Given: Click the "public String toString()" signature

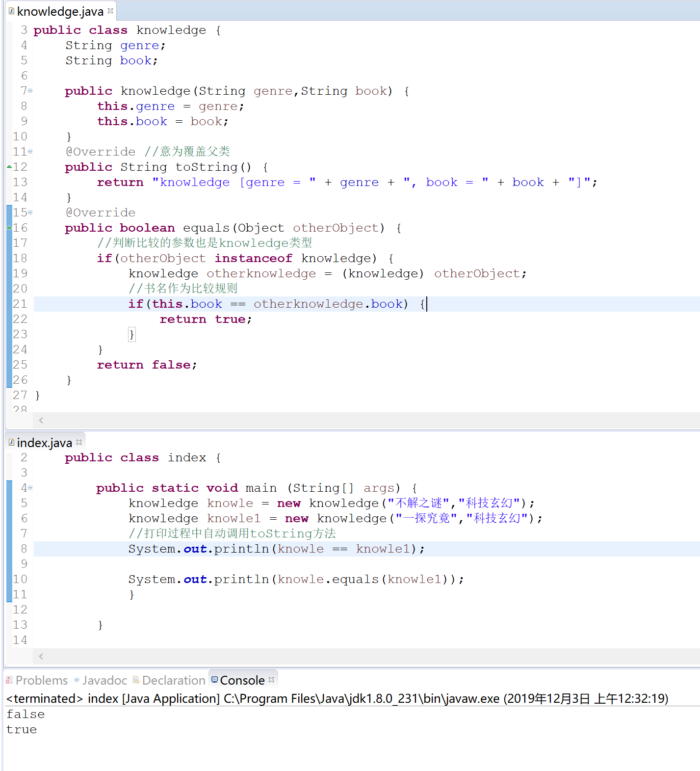Looking at the screenshot, I should 167,167.
